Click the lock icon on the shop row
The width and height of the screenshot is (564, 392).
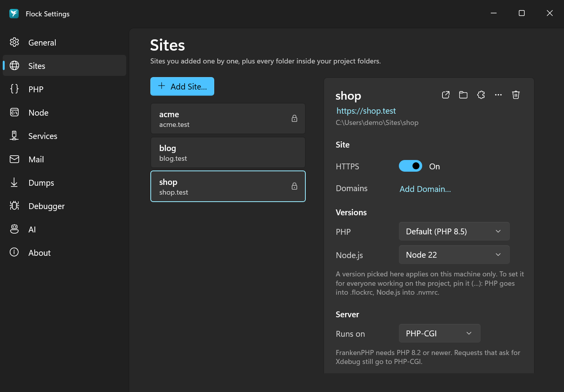pos(294,186)
